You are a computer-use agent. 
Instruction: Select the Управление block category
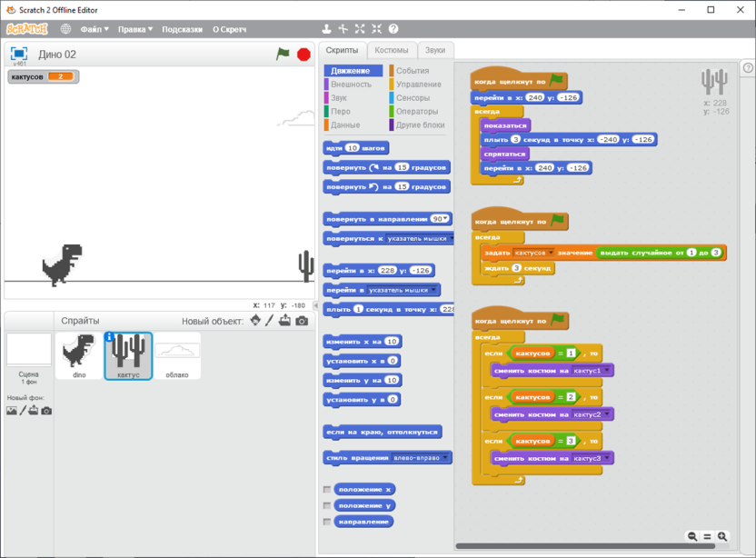419,85
